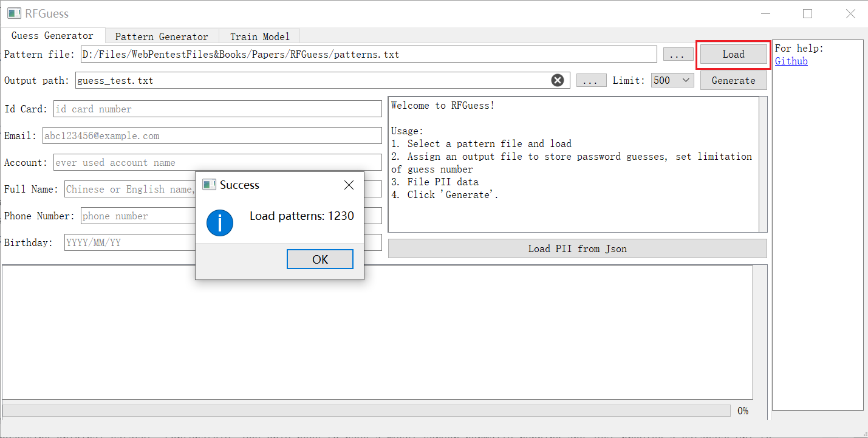Click the RFGuess app icon in title bar
The image size is (868, 438).
(15, 13)
